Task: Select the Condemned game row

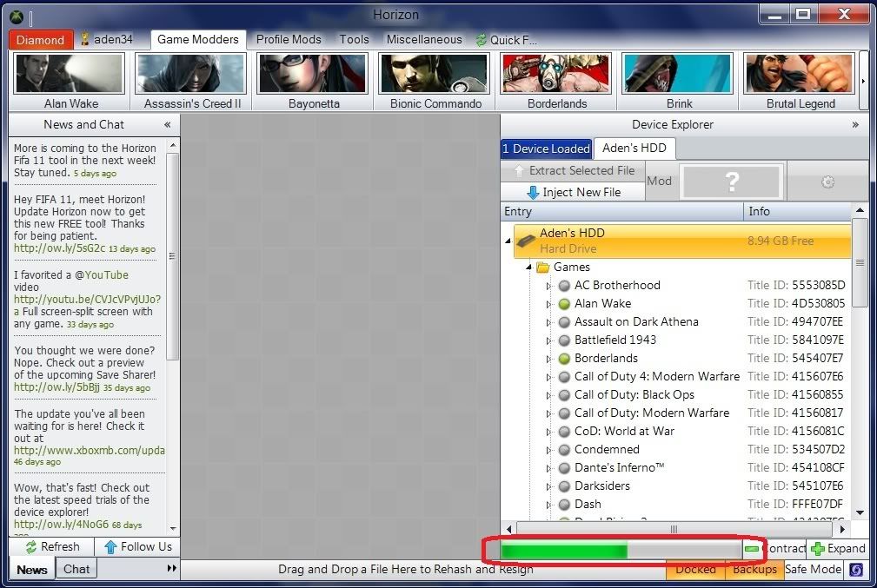Action: coord(696,450)
